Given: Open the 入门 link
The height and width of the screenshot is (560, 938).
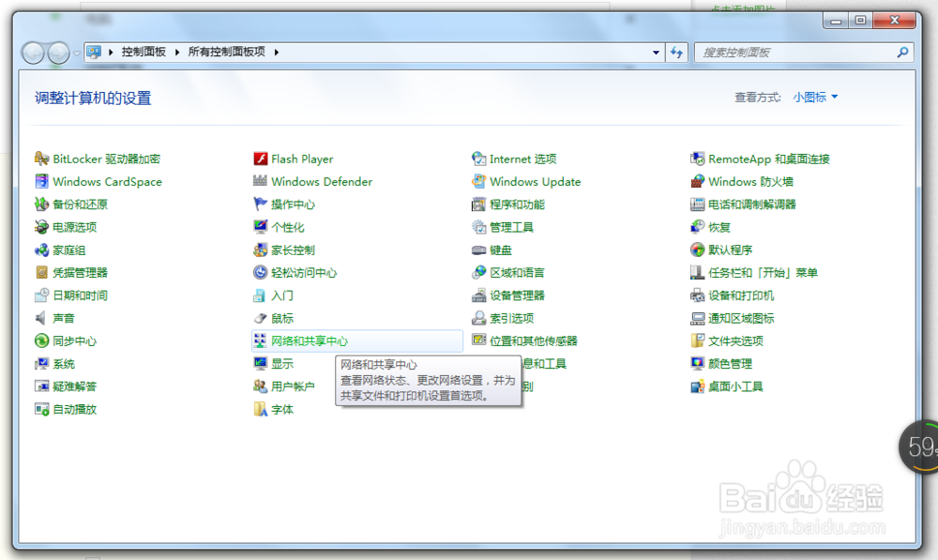Looking at the screenshot, I should (282, 295).
